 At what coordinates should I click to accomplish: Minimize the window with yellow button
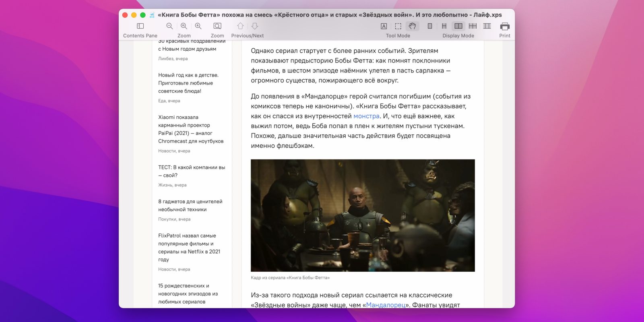pos(134,15)
